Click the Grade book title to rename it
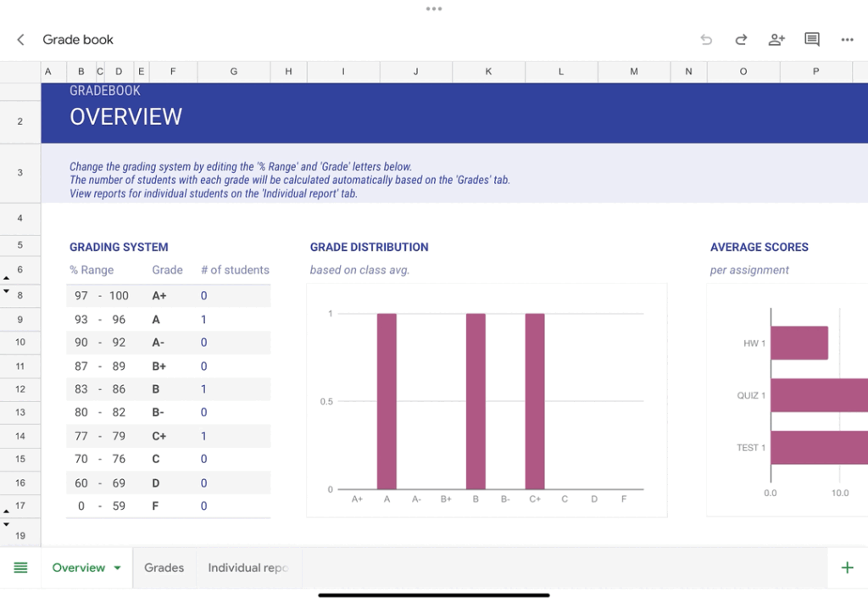This screenshot has width=868, height=603. tap(77, 39)
